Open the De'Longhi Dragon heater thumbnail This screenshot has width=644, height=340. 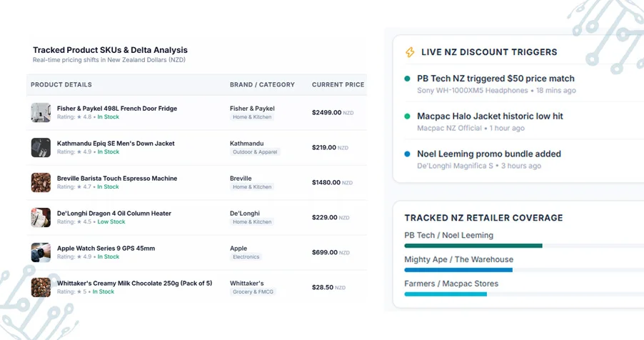click(41, 217)
